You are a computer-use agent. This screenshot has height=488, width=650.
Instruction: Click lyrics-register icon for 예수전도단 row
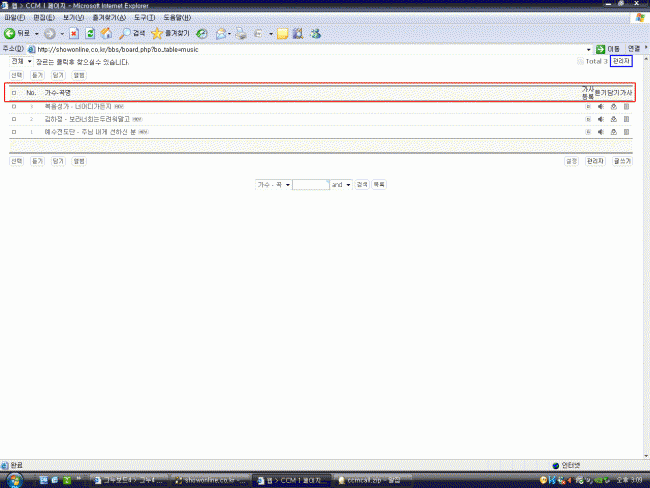588,132
